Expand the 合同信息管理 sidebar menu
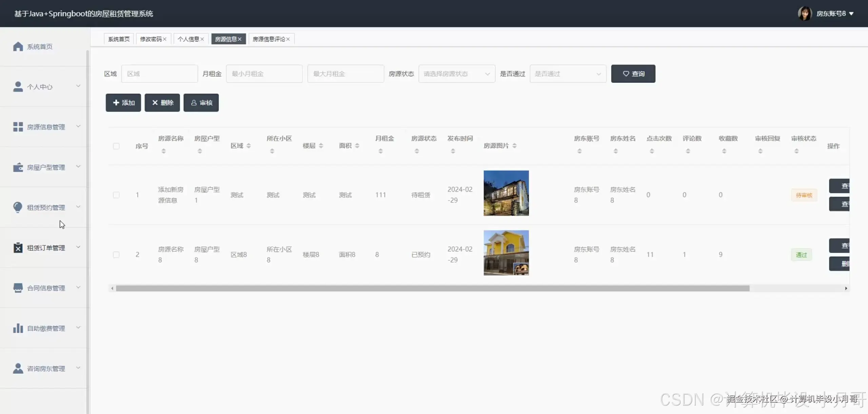 pos(46,288)
